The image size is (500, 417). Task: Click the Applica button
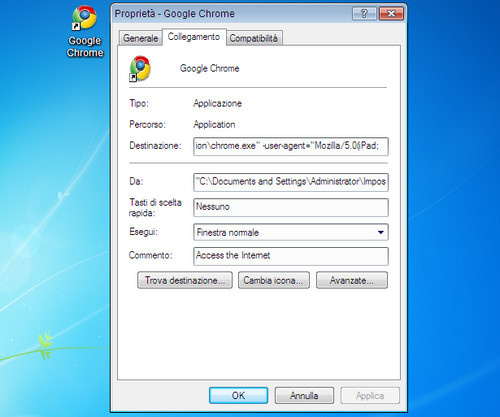(370, 396)
